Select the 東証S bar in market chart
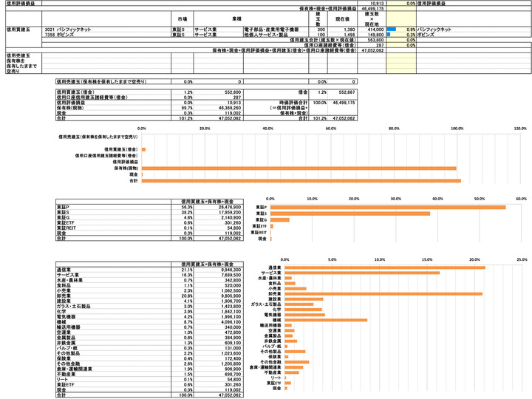 (350, 214)
